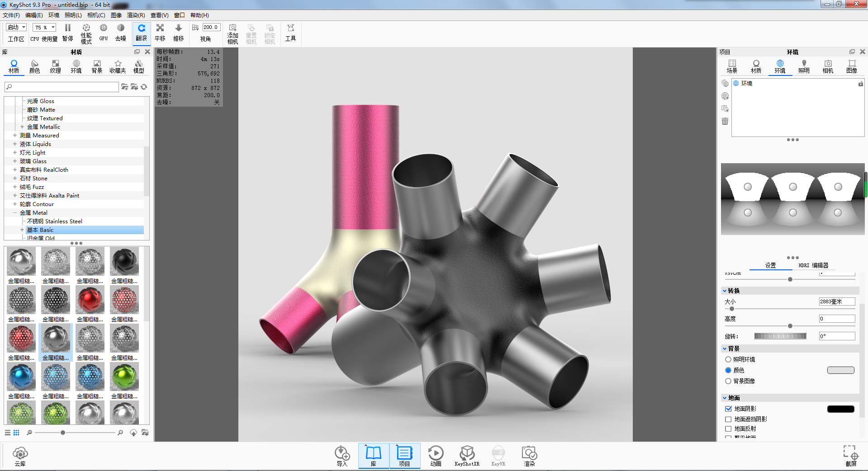
Task: Open the Render (渲染) dialog icon
Action: point(529,455)
